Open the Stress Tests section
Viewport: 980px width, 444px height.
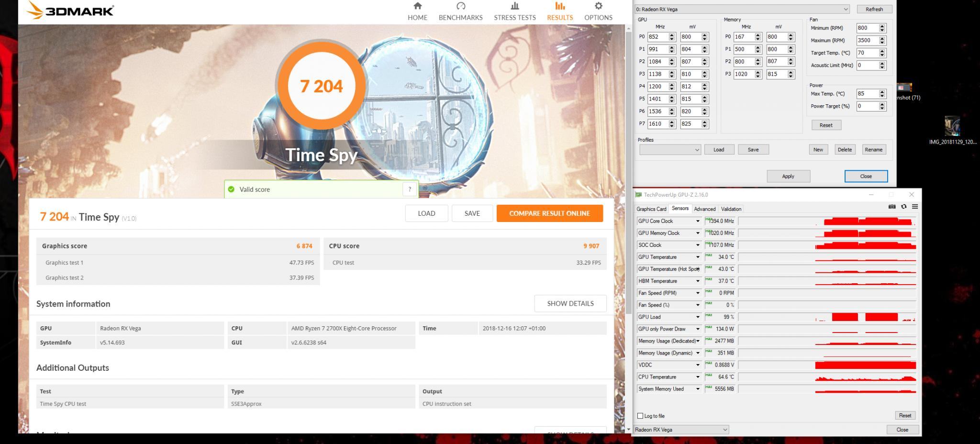point(515,11)
